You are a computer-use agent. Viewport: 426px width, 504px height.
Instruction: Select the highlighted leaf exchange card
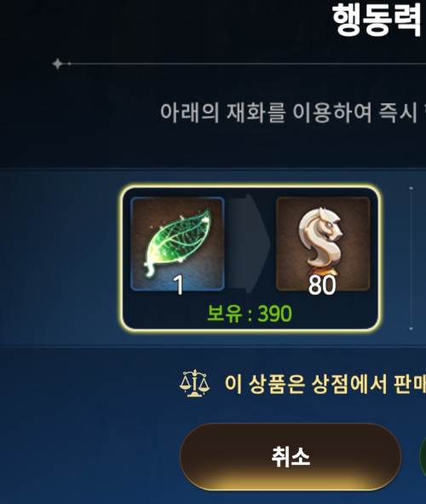coord(250,258)
